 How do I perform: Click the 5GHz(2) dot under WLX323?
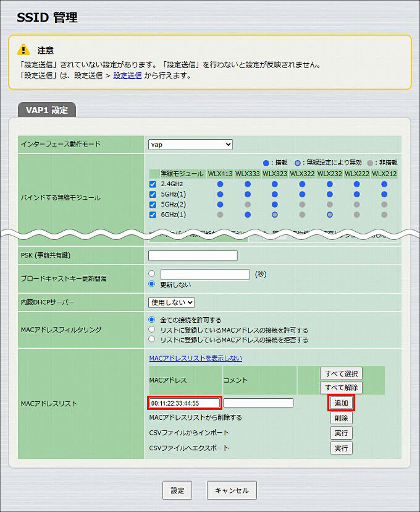275,205
